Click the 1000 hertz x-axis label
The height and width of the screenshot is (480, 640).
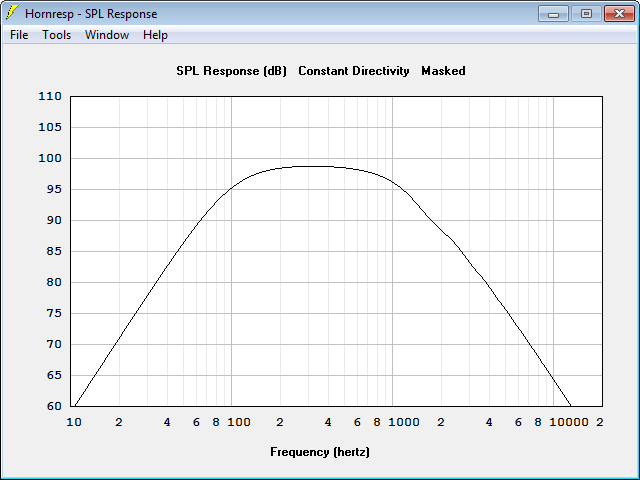coord(404,422)
